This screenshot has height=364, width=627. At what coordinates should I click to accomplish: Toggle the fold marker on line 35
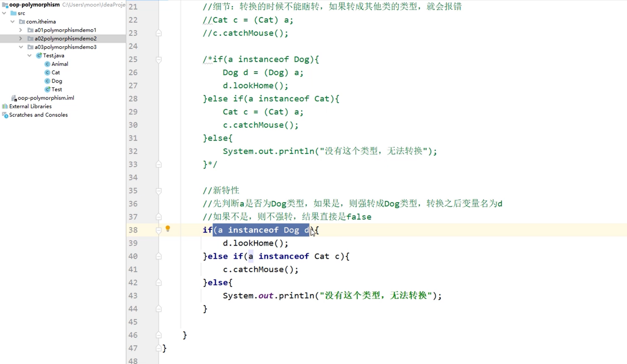[159, 191]
